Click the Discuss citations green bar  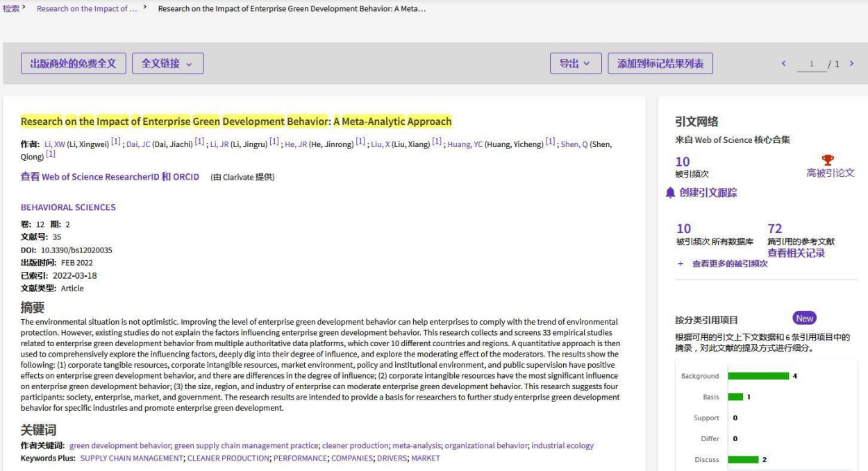(743, 459)
